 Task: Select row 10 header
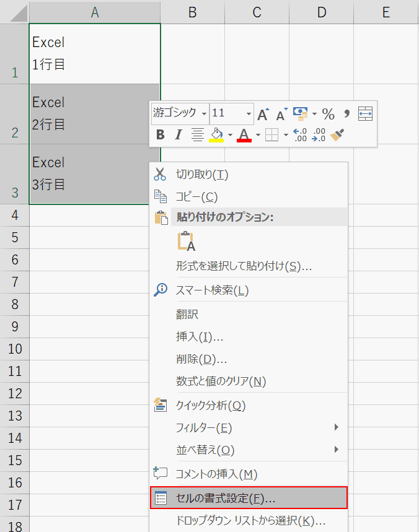pos(15,349)
